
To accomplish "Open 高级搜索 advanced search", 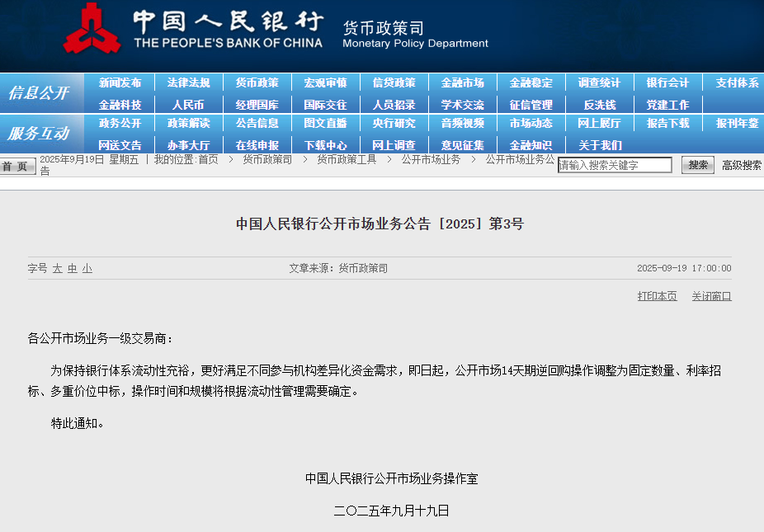I will (x=742, y=165).
